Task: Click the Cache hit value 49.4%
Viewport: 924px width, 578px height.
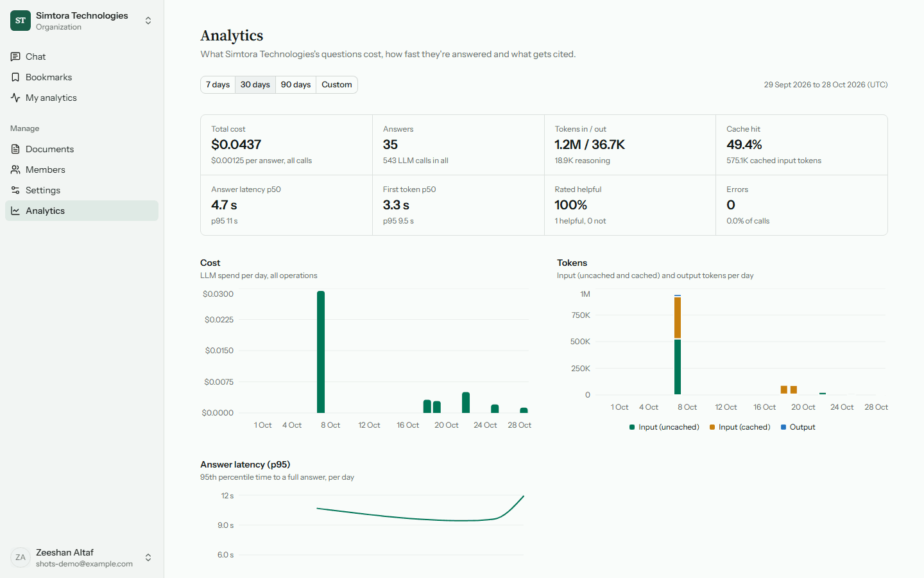Action: click(x=744, y=144)
